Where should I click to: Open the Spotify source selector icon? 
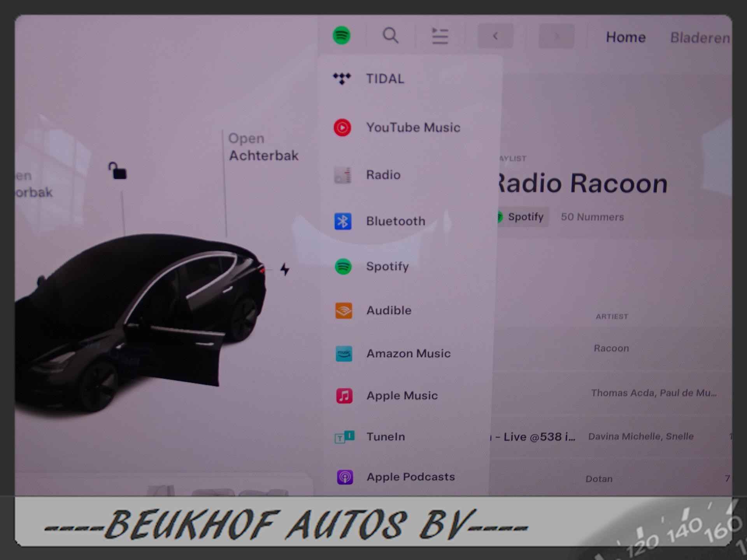pos(342,35)
